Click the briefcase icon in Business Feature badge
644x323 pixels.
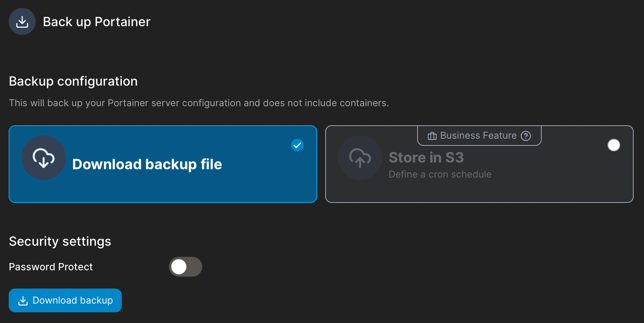pos(432,136)
